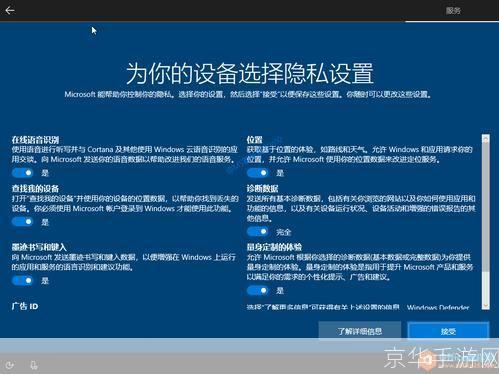
Task: Toggle 位置 switch
Action: pyautogui.click(x=257, y=173)
